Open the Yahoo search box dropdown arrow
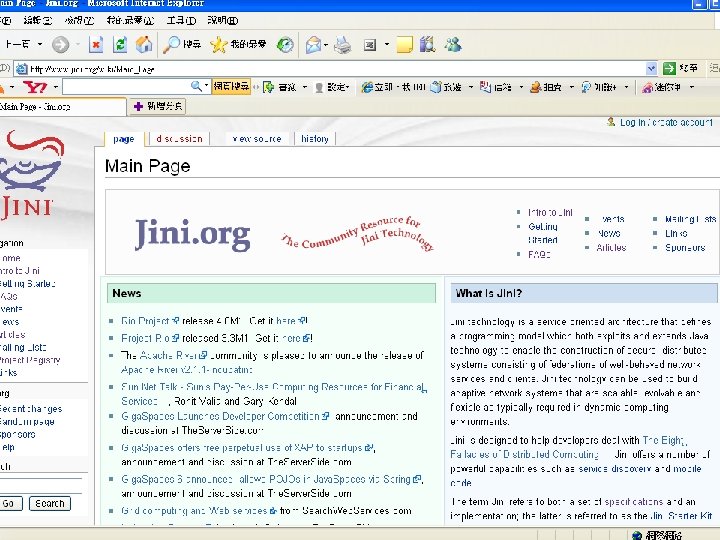This screenshot has width=720, height=540. click(206, 86)
